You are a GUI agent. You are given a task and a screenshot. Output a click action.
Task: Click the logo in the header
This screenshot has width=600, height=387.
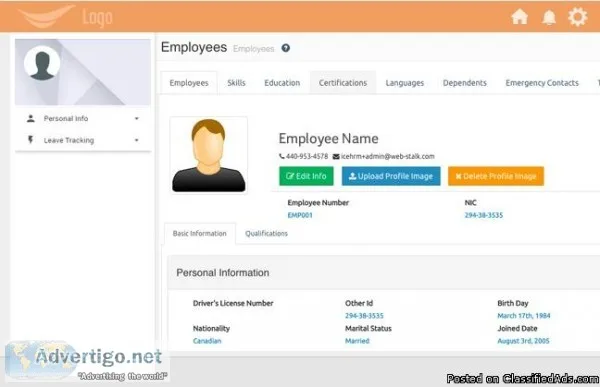[65, 17]
